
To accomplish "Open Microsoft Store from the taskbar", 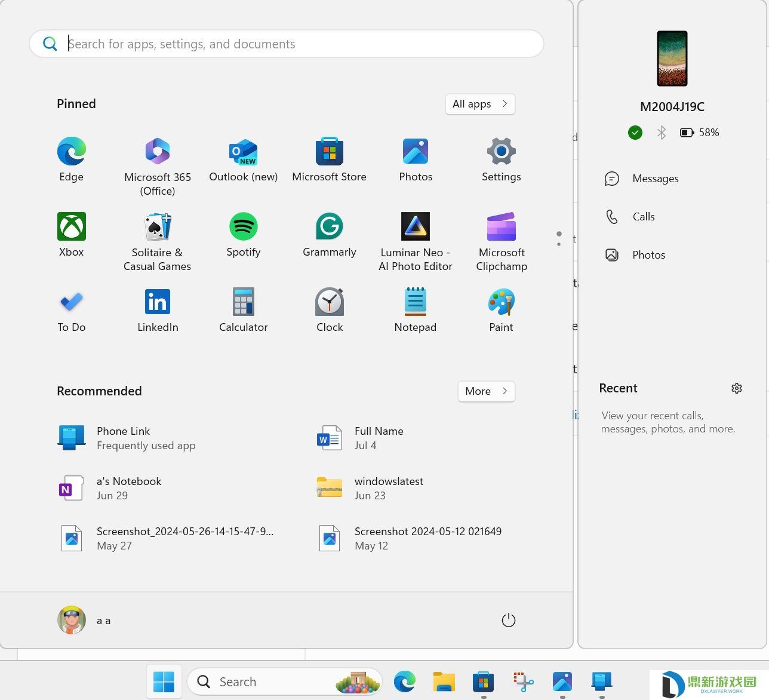I will coord(484,681).
